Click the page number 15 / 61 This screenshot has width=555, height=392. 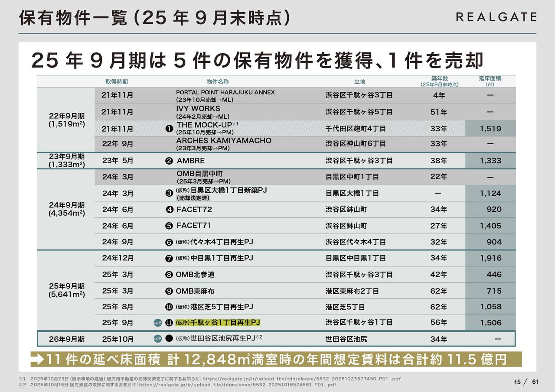pos(526,382)
